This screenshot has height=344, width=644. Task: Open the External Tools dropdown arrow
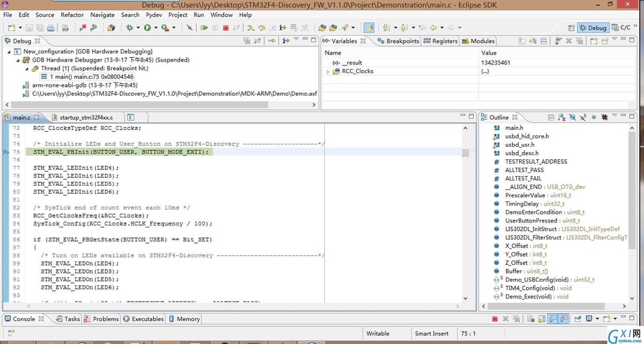click(x=174, y=28)
